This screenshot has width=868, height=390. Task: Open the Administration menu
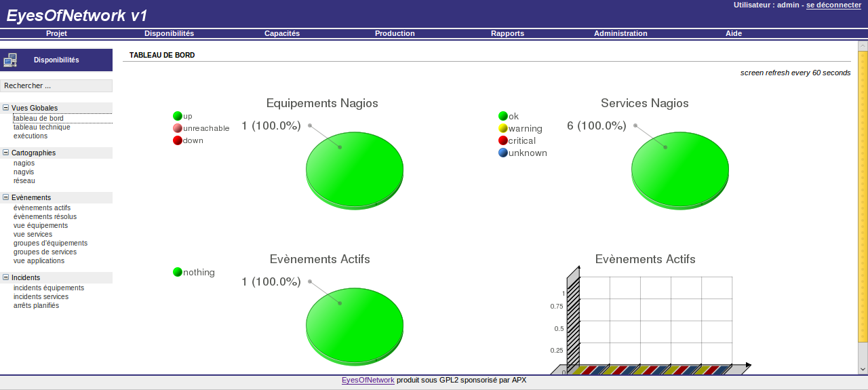click(620, 33)
